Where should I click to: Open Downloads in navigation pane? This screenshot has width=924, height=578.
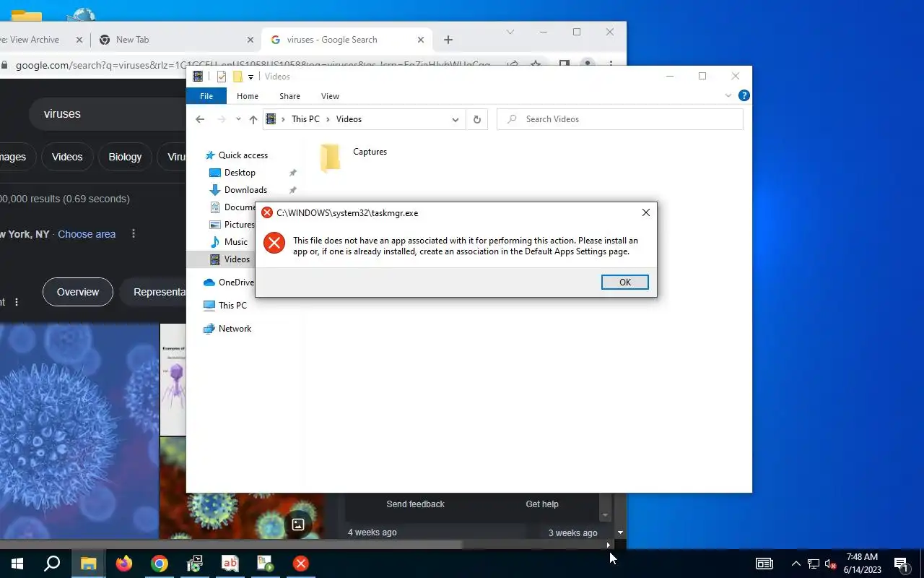coord(245,190)
